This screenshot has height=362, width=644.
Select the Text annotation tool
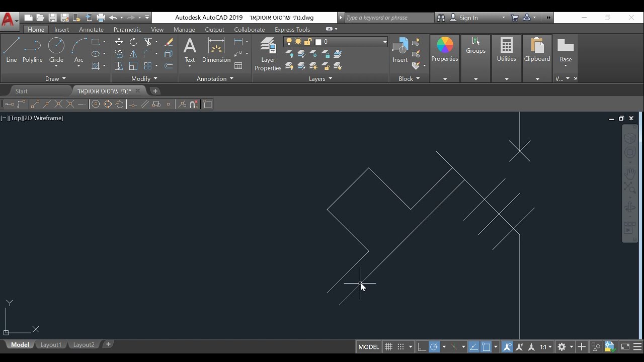[190, 50]
